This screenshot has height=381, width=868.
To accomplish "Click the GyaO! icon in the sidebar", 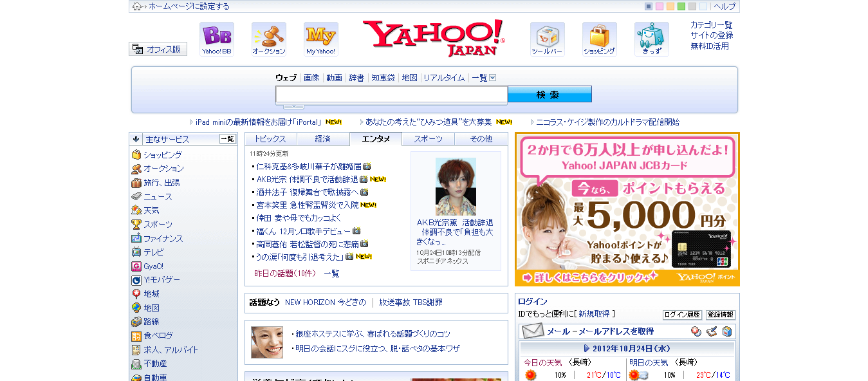I will (x=136, y=266).
